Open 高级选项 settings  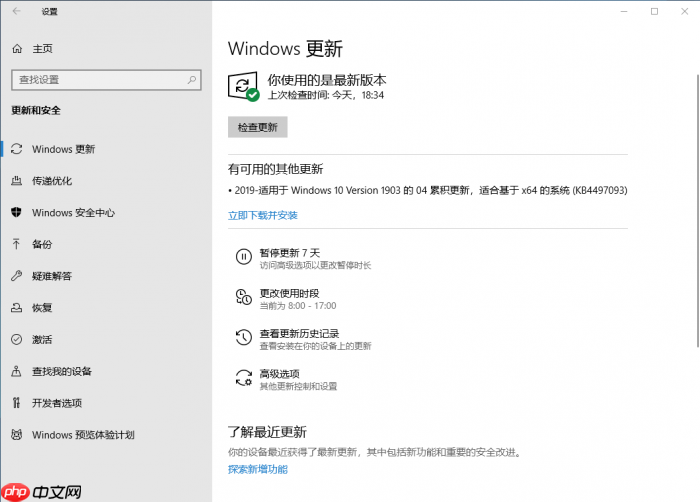[286, 379]
